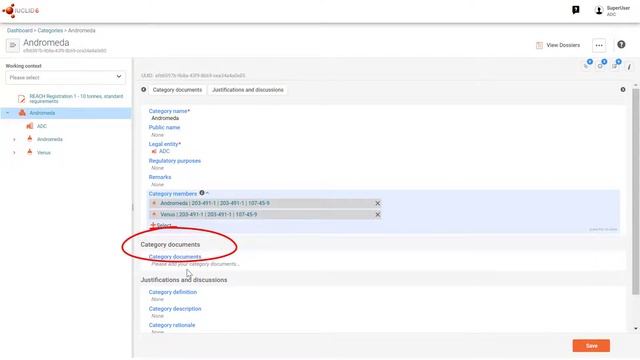This screenshot has height=360, width=640.
Task: Toggle the navigation panel hamburger icon
Action: click(13, 45)
